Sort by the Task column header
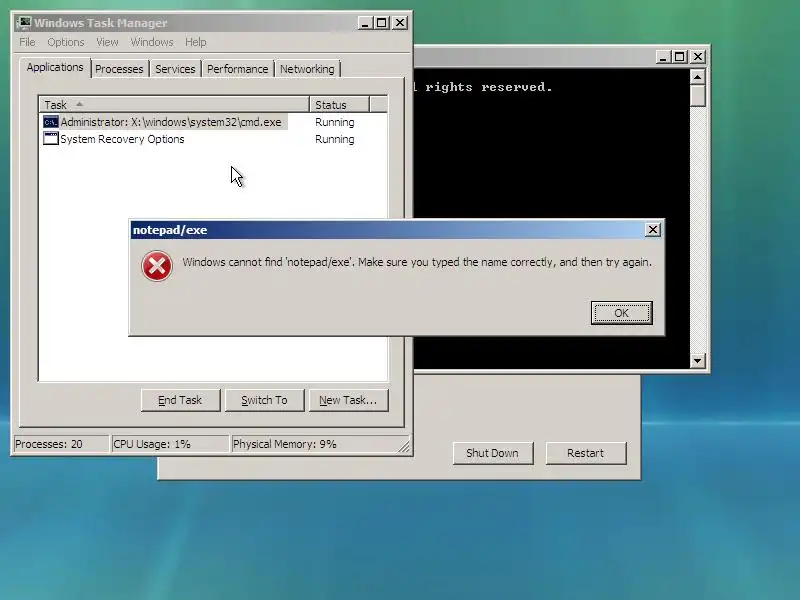This screenshot has width=800, height=600. [x=174, y=105]
